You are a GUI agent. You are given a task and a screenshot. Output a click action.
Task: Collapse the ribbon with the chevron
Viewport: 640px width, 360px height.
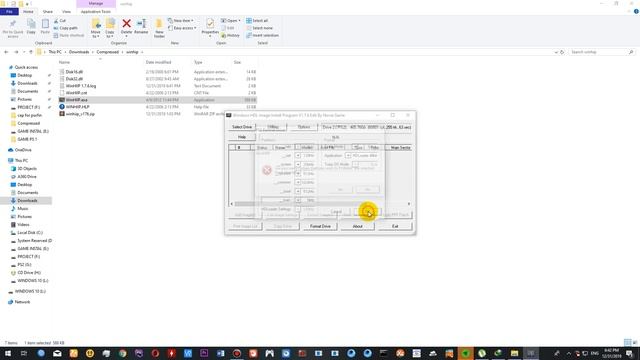click(x=629, y=11)
